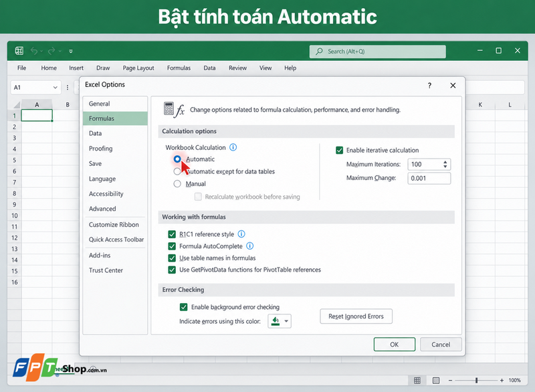Select Save category in options sidebar
The height and width of the screenshot is (392, 535).
[x=115, y=163]
